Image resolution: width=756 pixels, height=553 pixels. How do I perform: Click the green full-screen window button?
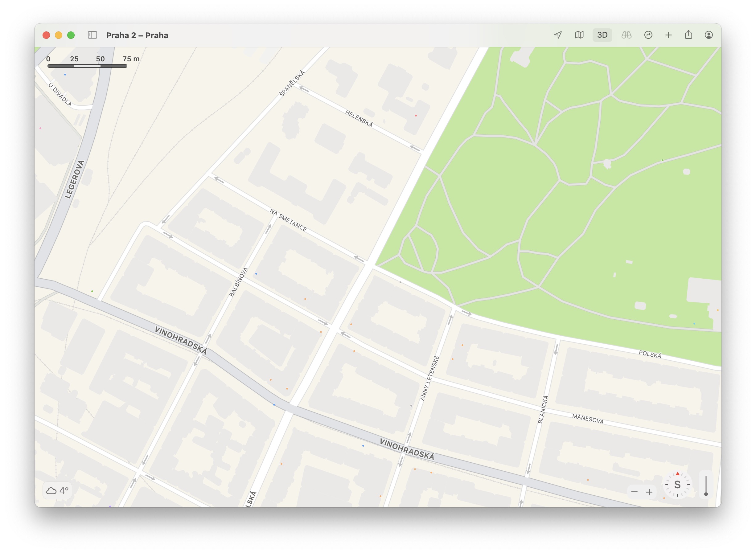[x=71, y=35]
